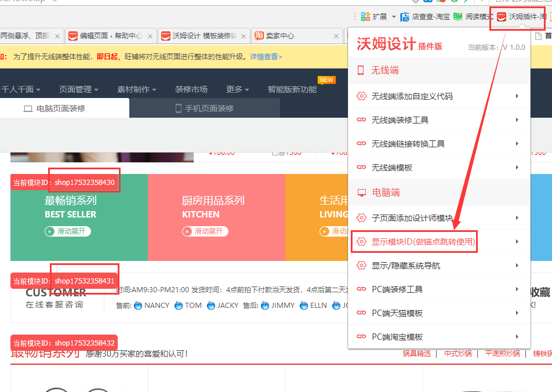
Task: Click the 电脑端 monitor section icon
Action: (x=362, y=193)
